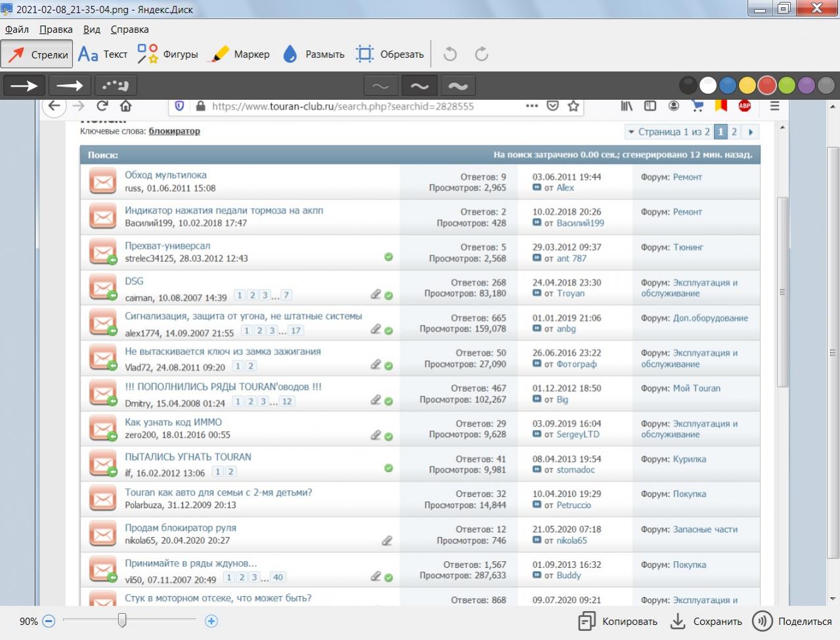Open the Тюнинг forum link

[x=688, y=247]
